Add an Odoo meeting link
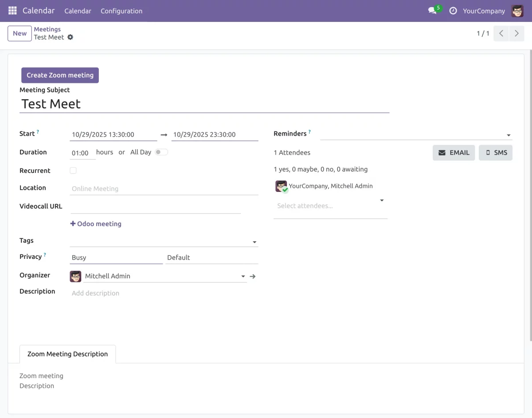 point(96,224)
